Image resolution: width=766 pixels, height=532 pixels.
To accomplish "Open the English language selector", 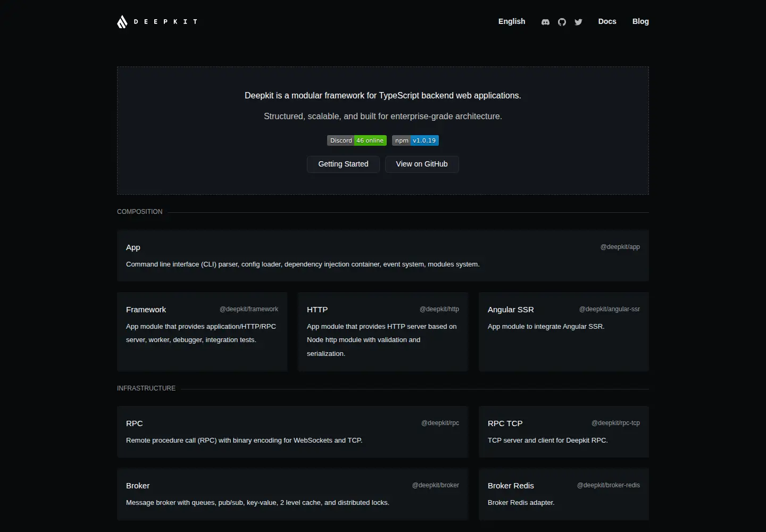I will pyautogui.click(x=512, y=21).
